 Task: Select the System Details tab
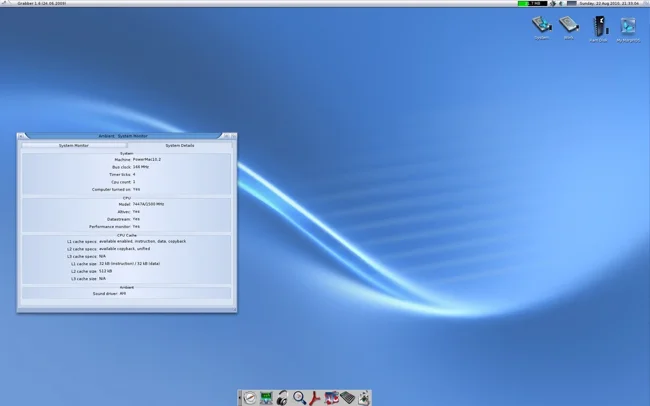click(x=180, y=145)
